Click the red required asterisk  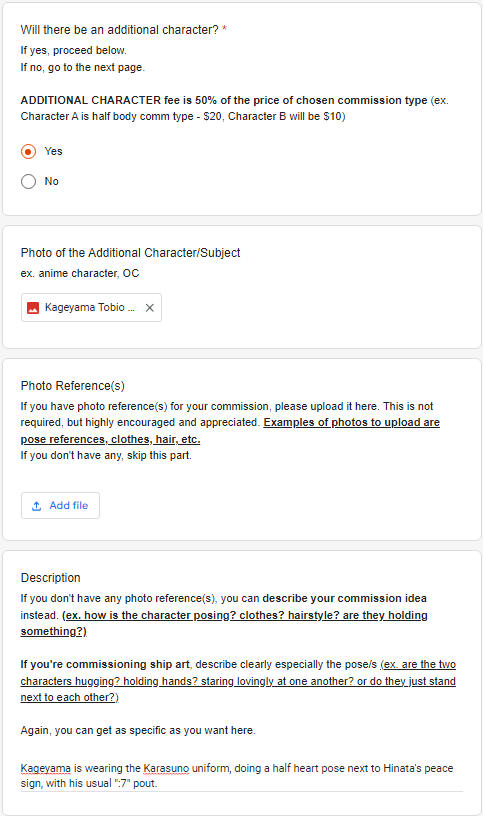click(224, 30)
